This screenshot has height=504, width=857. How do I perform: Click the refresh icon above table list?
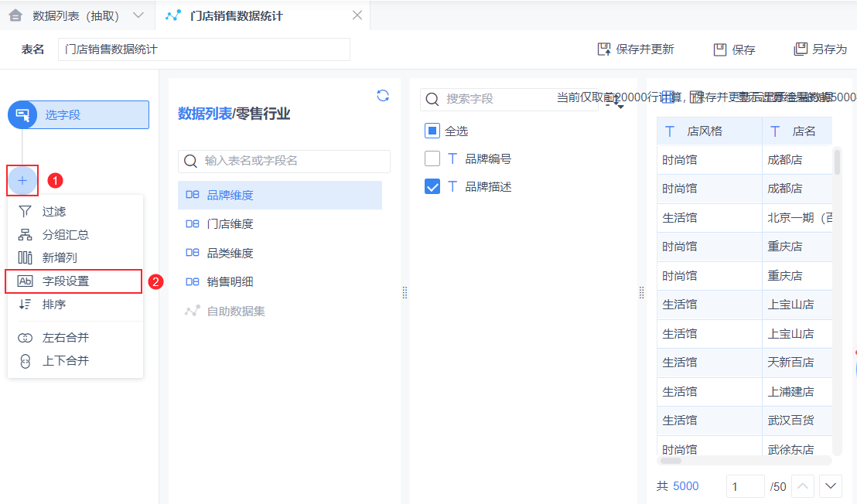(383, 96)
